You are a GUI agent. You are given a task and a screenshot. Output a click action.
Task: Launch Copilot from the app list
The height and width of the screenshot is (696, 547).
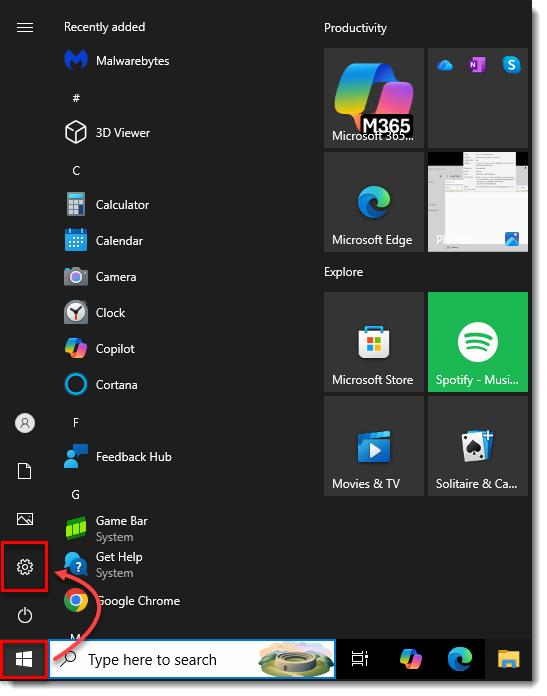[x=100, y=349]
